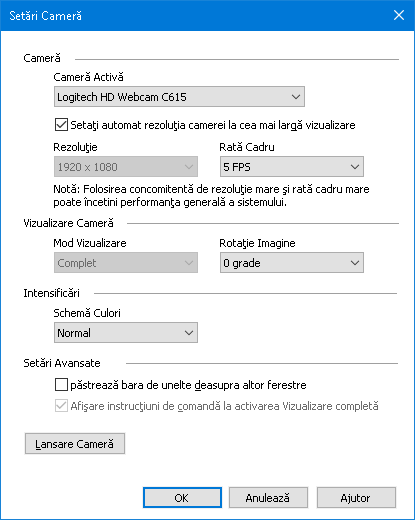The image size is (415, 520).
Task: Click the Intensificări section heading
Action: 51,293
